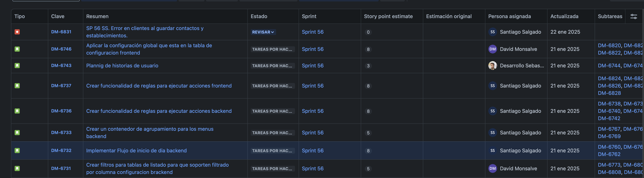
Task: Open Sprint 56 link in DM-6736 row
Action: [312, 111]
